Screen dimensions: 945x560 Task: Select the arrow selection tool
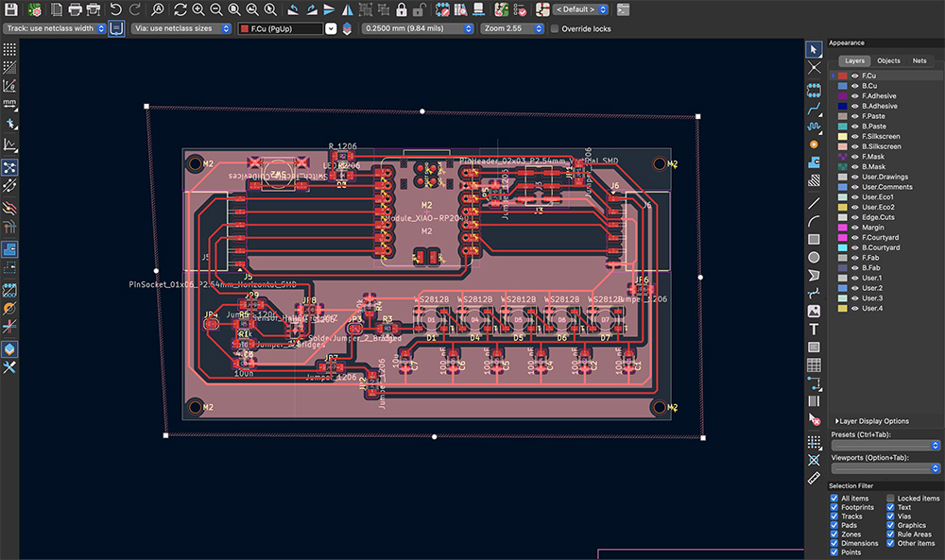click(x=814, y=49)
